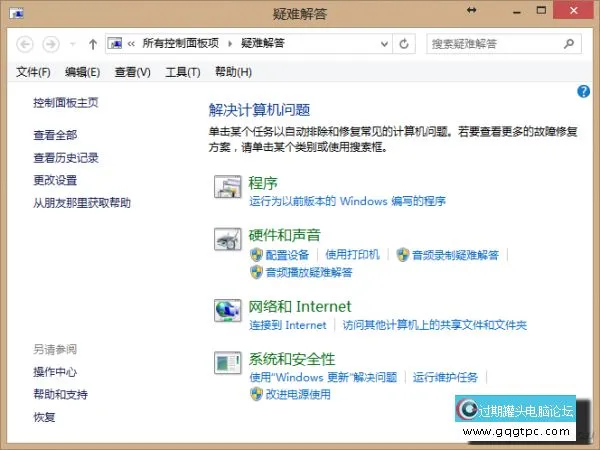Viewport: 600px width, 450px height.
Task: Open 操作中心 link
Action: coord(55,372)
